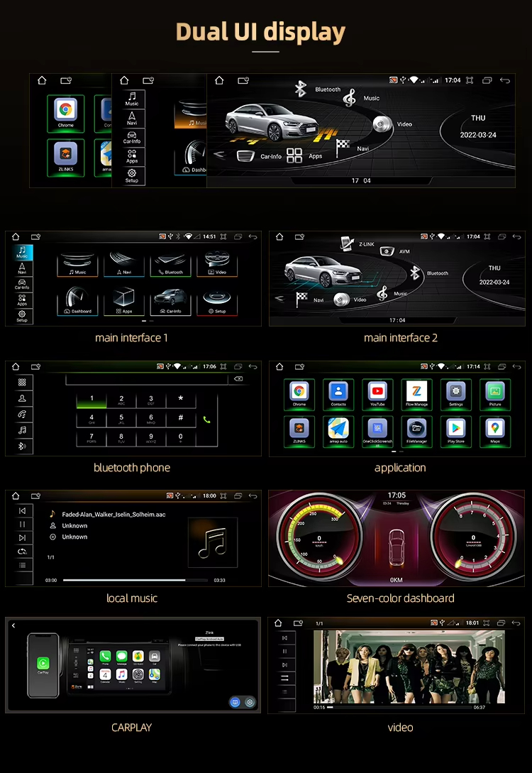Dial digit 5 on bluetooth phone keypad
Image resolution: width=532 pixels, height=773 pixels.
coord(121,419)
